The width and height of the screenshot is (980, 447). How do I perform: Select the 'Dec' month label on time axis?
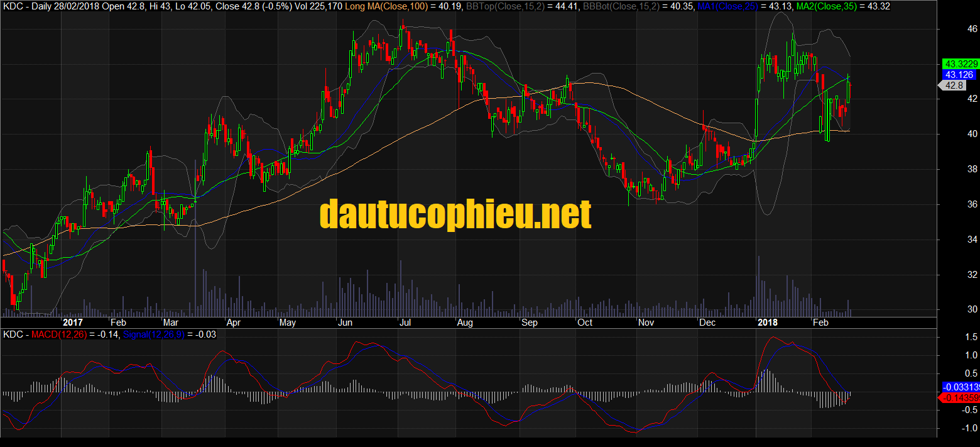(707, 323)
